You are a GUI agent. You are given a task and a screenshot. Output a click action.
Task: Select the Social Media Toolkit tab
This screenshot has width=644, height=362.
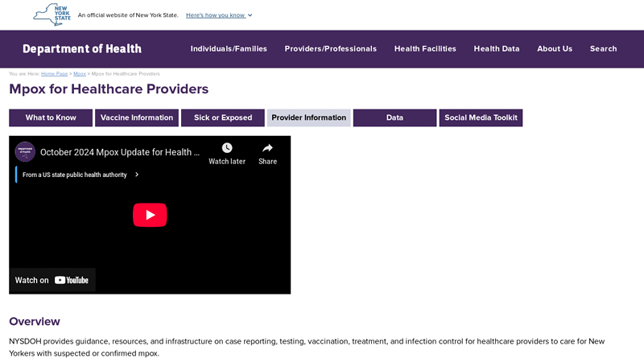481,117
